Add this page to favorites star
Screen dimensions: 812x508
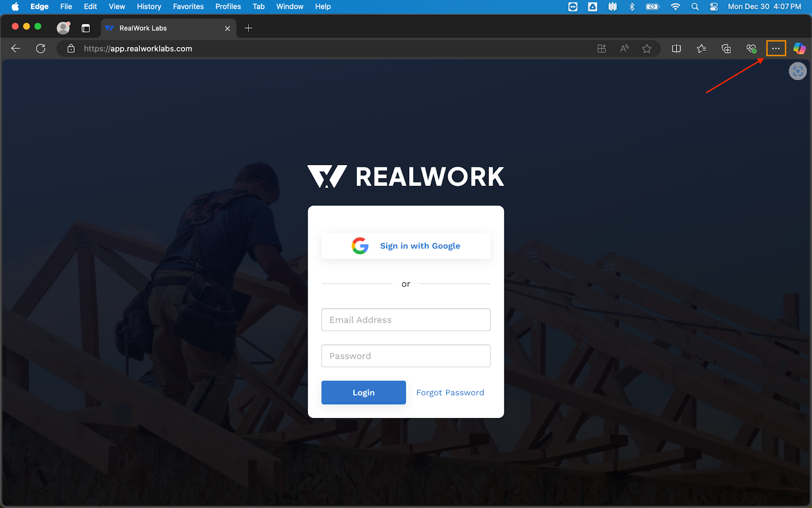(x=647, y=49)
